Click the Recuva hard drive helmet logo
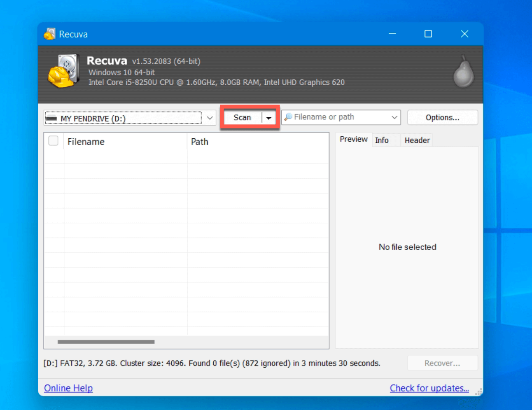The height and width of the screenshot is (410, 532). pos(63,71)
